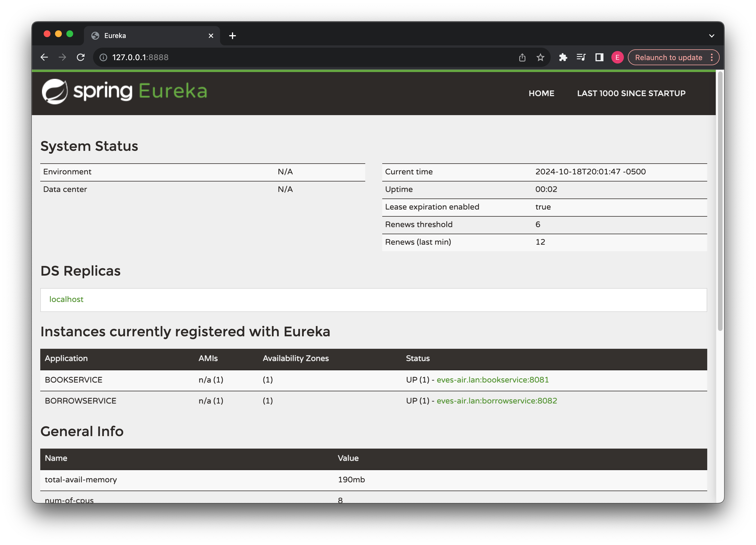Click the page vertical scrollbar
Screen dimensions: 756x545
[x=720, y=200]
